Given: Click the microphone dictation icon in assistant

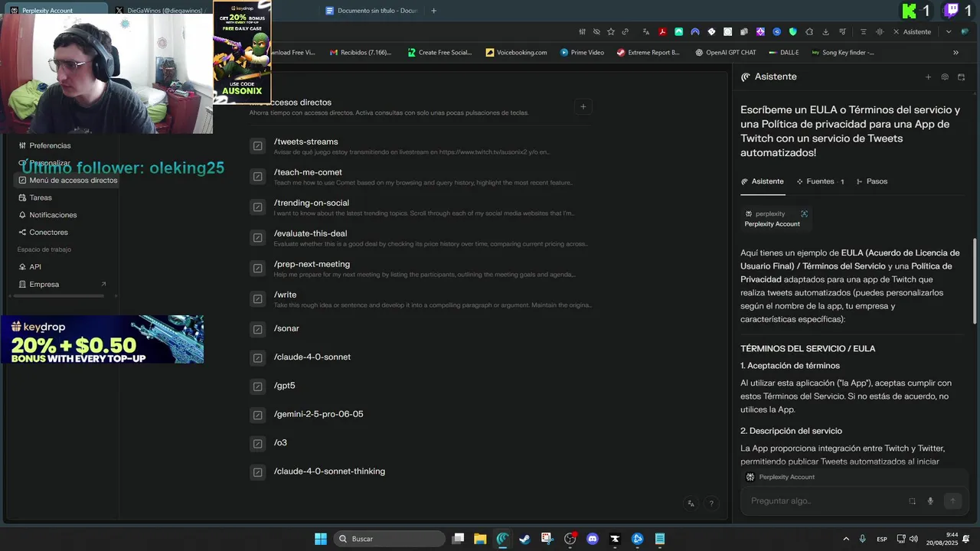Looking at the screenshot, I should click(x=930, y=501).
